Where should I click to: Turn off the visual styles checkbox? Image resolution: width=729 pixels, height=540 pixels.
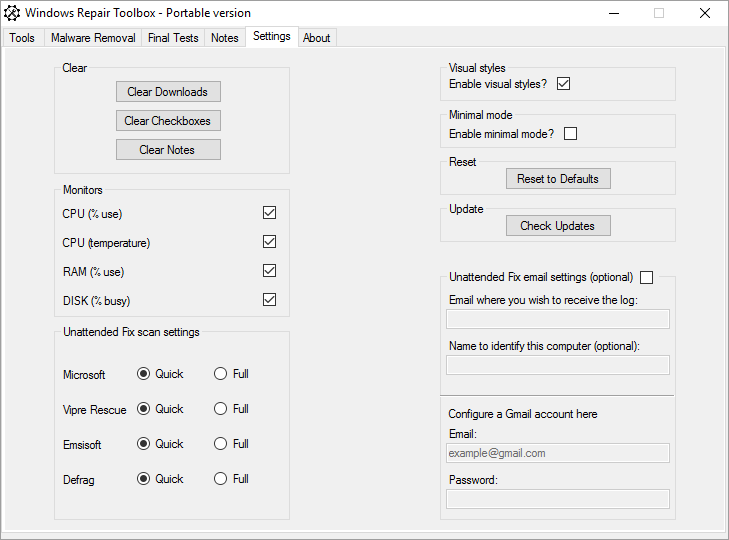click(564, 84)
